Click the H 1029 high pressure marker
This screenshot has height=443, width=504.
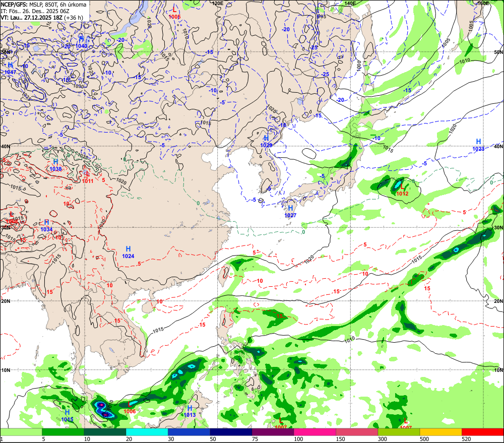click(x=266, y=142)
